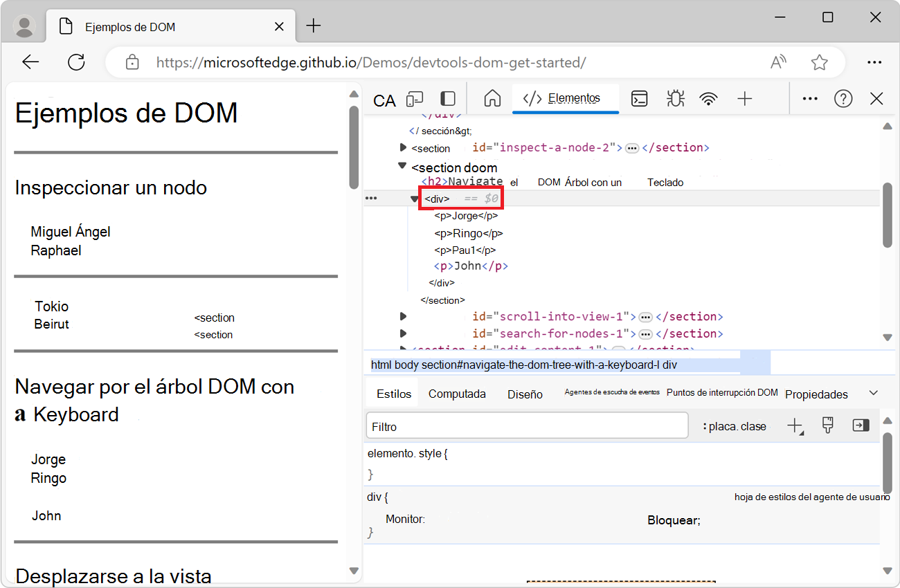Screen dimensions: 900x588
Task: Toggle the computed styles sidebar icon
Action: pyautogui.click(x=861, y=425)
